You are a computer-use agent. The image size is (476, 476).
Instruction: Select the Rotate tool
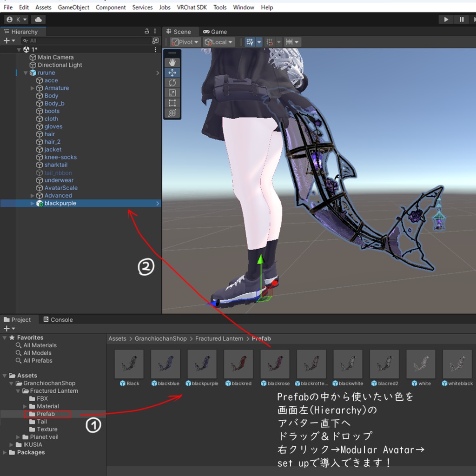coord(172,83)
